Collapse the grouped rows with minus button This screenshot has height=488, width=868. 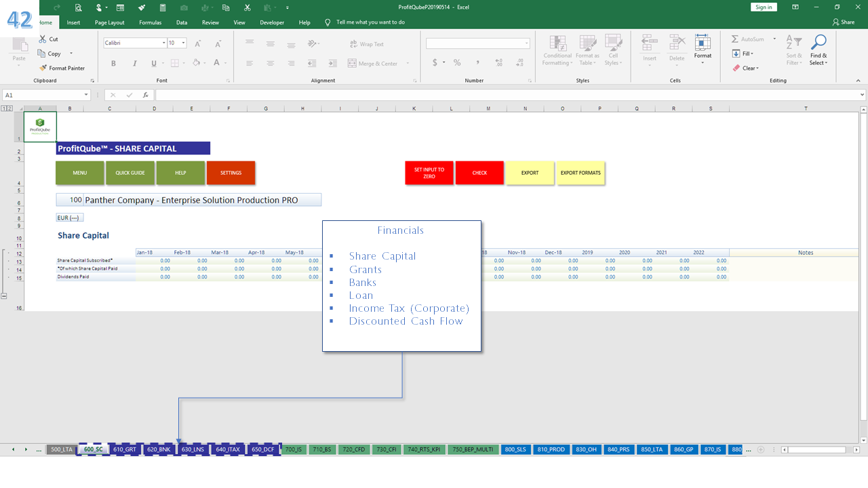coord(4,296)
